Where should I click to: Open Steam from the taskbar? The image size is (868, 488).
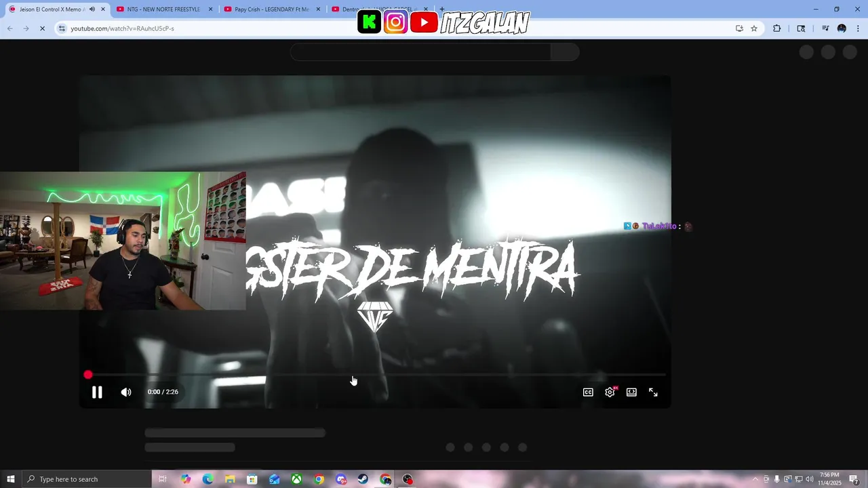click(x=363, y=479)
